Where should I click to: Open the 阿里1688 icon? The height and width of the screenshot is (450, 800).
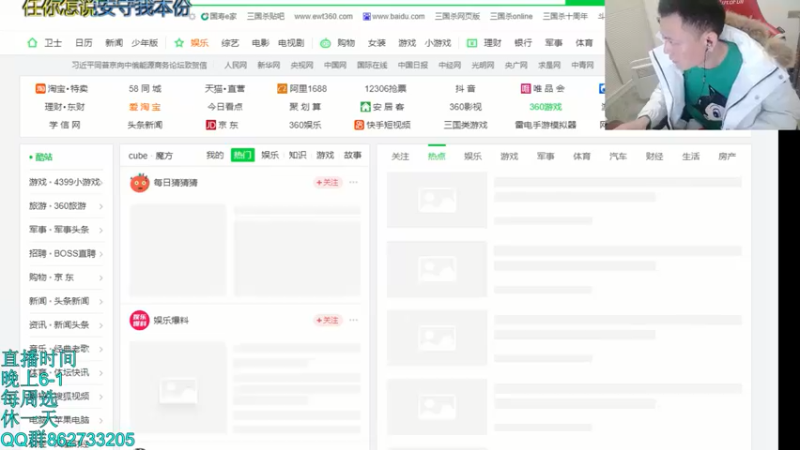click(x=282, y=89)
